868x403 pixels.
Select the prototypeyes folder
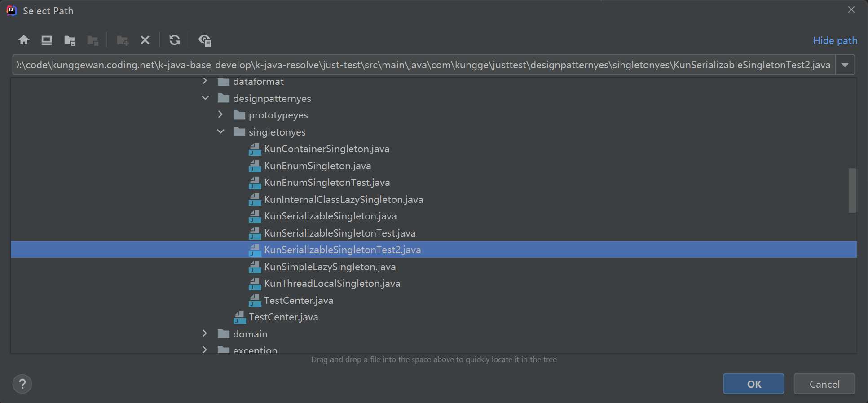coord(278,115)
